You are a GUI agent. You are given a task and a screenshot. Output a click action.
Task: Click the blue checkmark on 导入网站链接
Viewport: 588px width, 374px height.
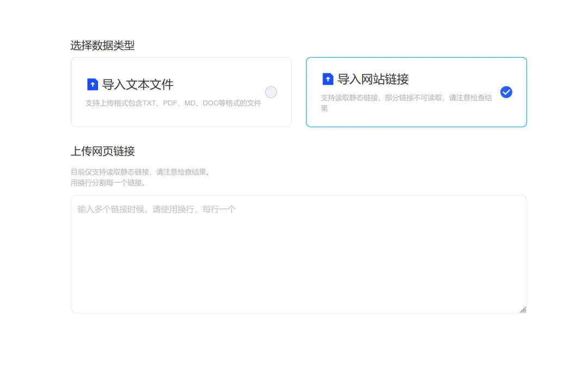tap(506, 92)
